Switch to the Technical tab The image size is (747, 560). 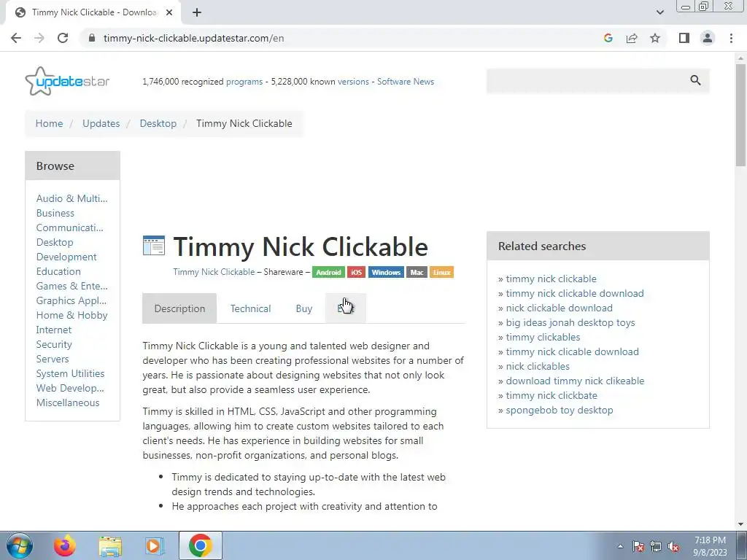[x=251, y=308]
